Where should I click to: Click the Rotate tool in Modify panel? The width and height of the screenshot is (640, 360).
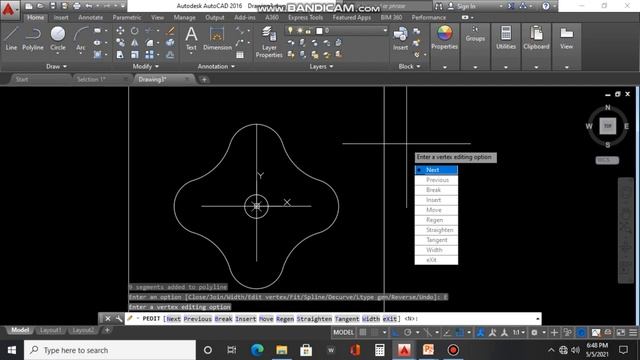135,31
